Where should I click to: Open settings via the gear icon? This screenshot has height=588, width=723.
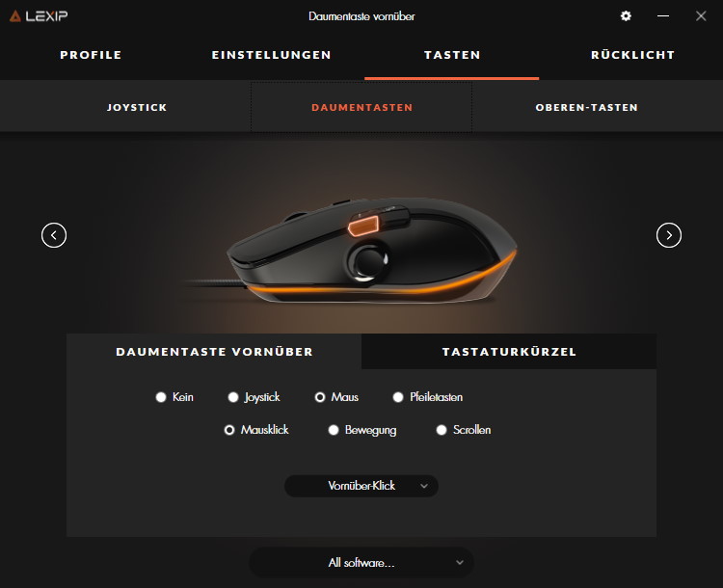coord(626,16)
